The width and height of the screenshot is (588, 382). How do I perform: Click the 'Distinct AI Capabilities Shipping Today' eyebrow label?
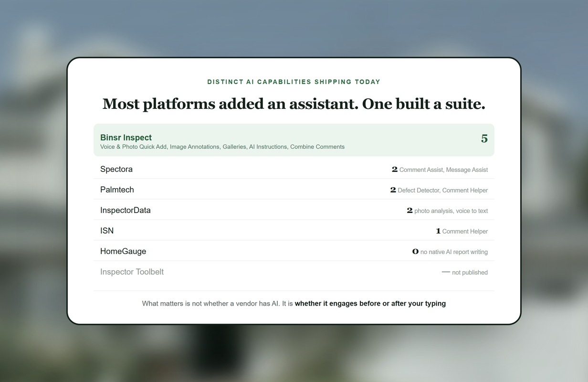click(294, 82)
